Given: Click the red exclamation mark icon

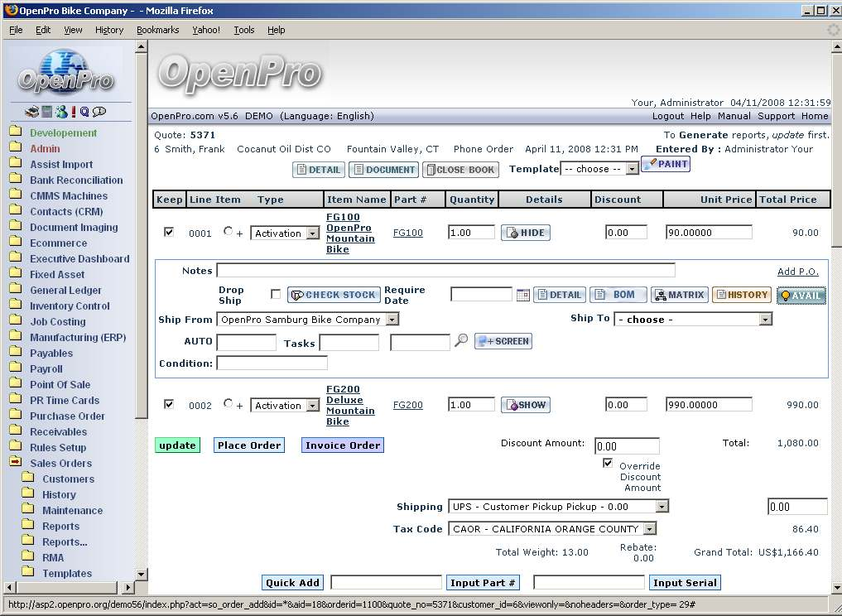Looking at the screenshot, I should click(x=73, y=112).
